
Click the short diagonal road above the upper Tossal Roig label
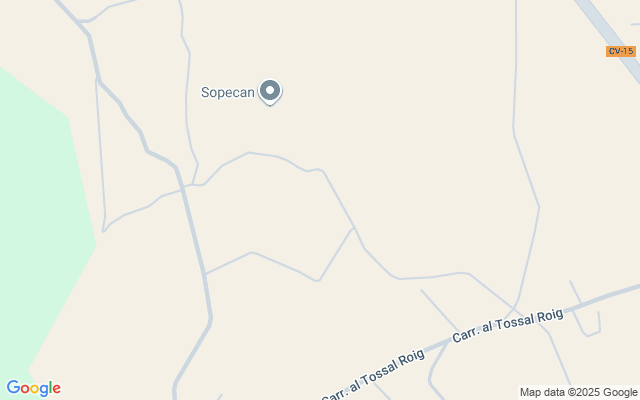pos(440,310)
